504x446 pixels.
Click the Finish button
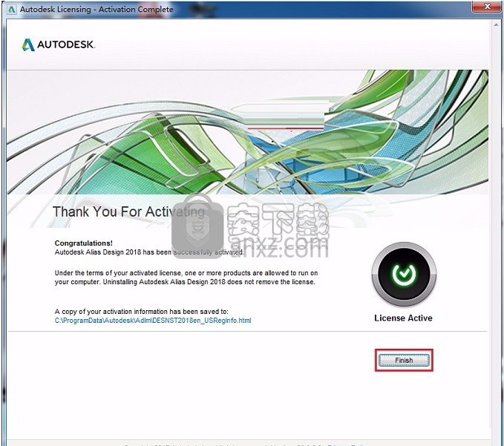coord(404,360)
